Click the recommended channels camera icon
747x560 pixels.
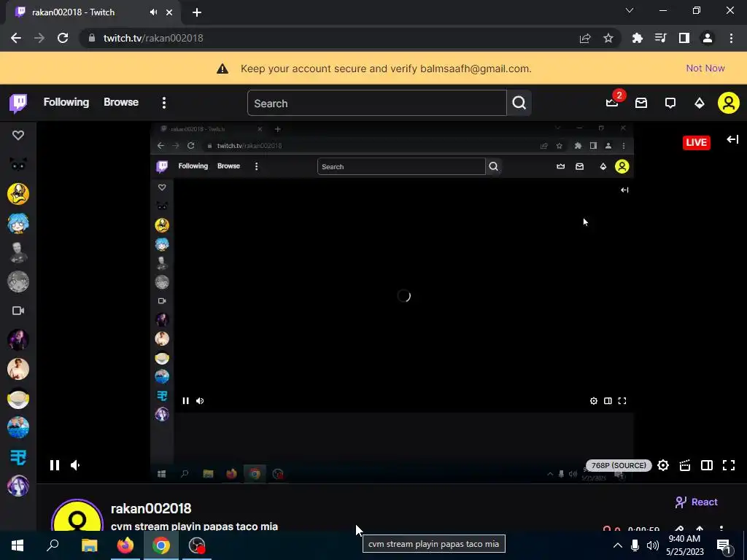(x=18, y=311)
